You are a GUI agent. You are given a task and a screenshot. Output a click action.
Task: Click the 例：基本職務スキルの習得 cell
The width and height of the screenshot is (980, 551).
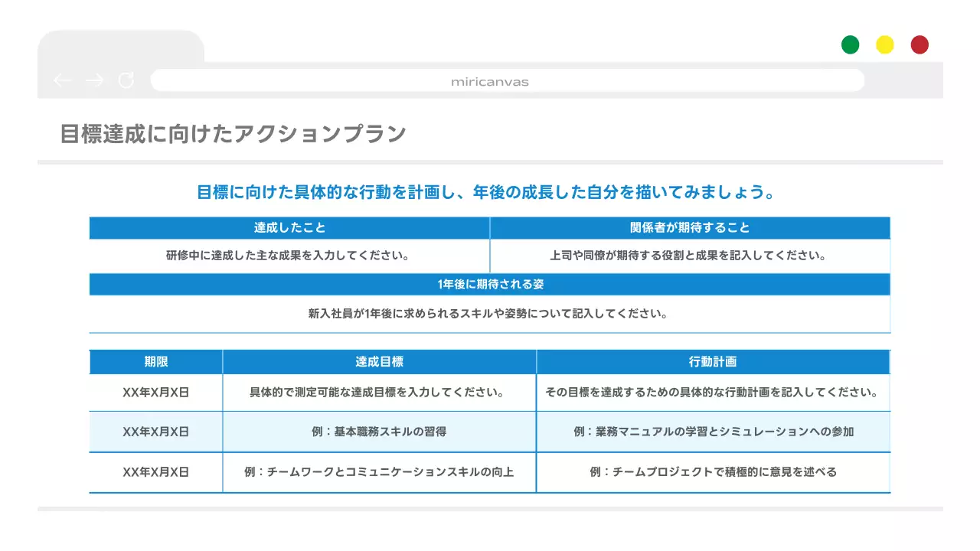click(x=379, y=431)
